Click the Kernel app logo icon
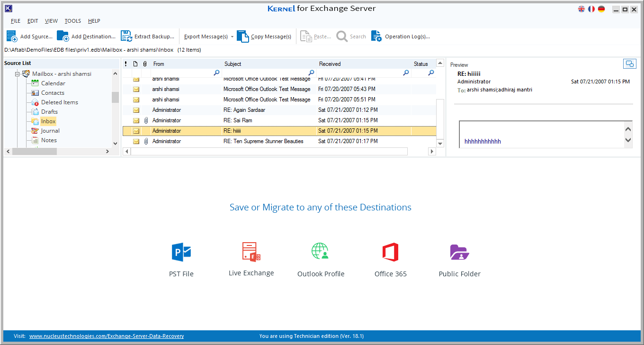The height and width of the screenshot is (345, 644). (8, 8)
